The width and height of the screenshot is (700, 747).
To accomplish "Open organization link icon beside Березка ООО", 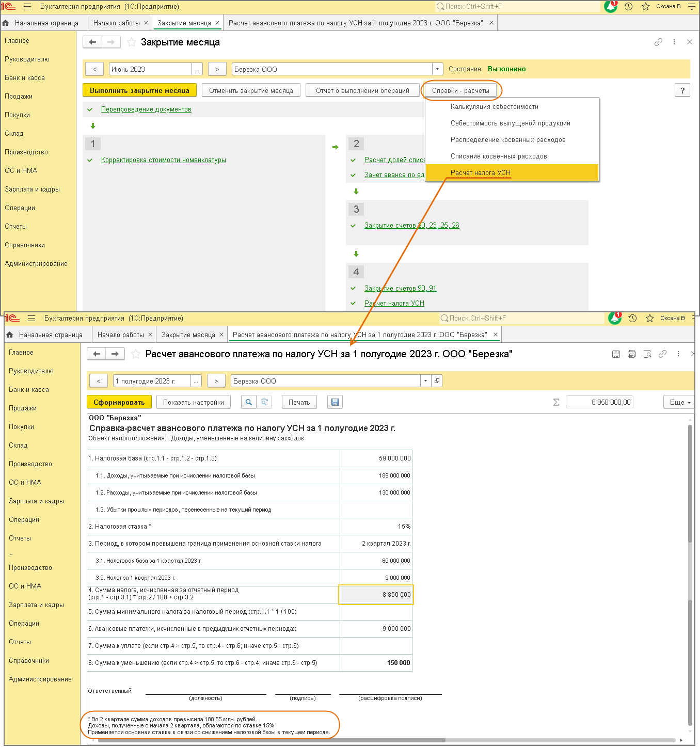I will [437, 381].
